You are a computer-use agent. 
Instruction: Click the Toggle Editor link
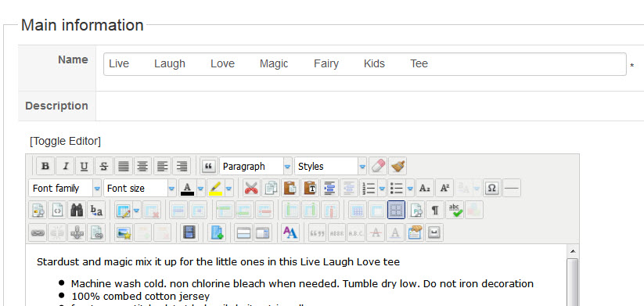pyautogui.click(x=65, y=142)
